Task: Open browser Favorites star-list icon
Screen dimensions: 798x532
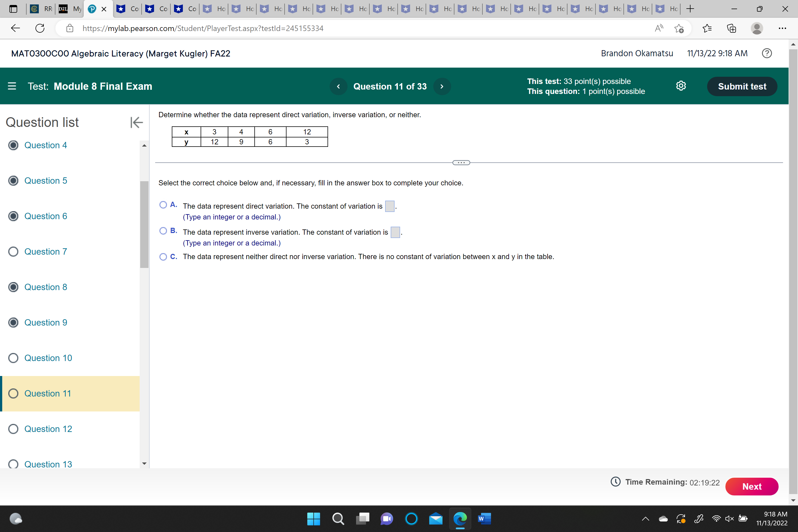Action: (707, 28)
